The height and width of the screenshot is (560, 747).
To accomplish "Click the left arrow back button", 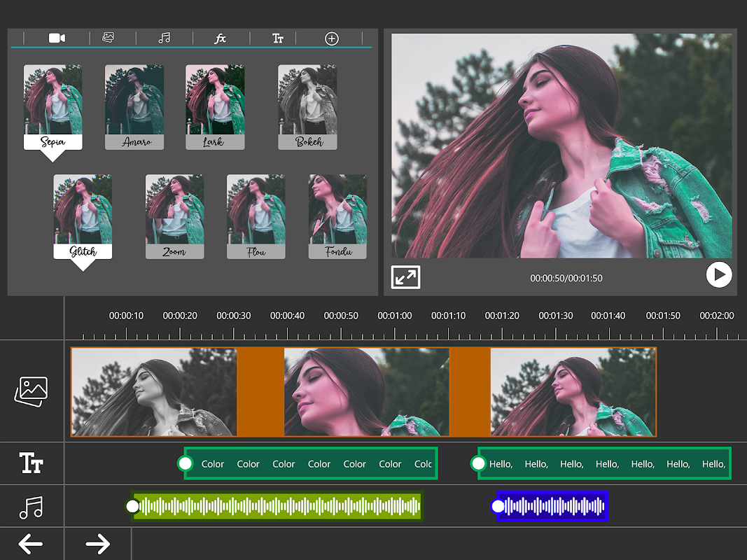I will (x=31, y=544).
